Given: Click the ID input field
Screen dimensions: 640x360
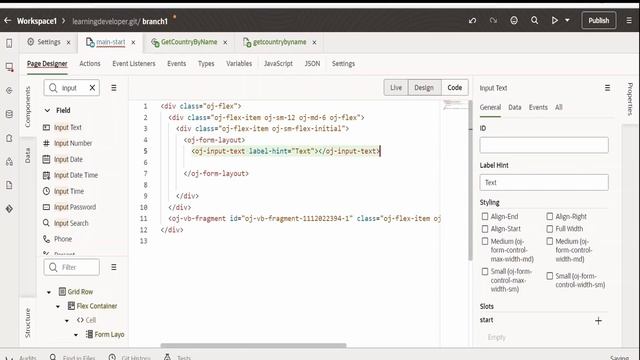Looking at the screenshot, I should click(x=544, y=145).
